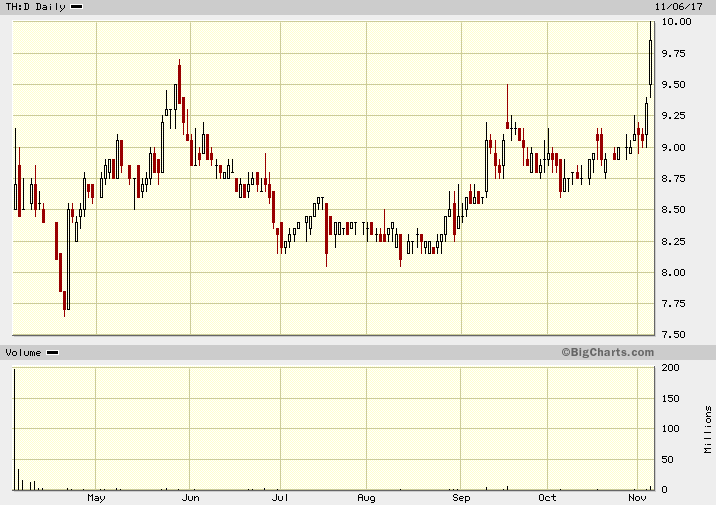
Task: Click the Sep month label
Action: pyautogui.click(x=461, y=498)
